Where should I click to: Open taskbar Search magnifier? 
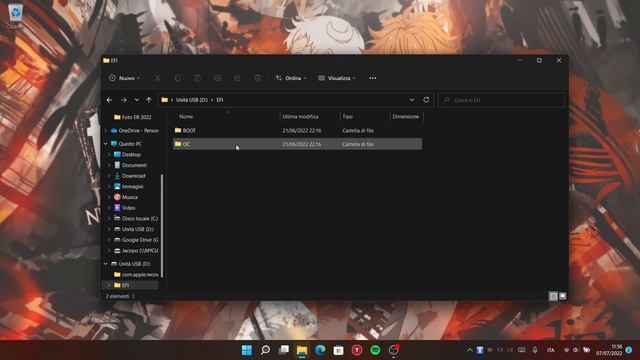(265, 350)
